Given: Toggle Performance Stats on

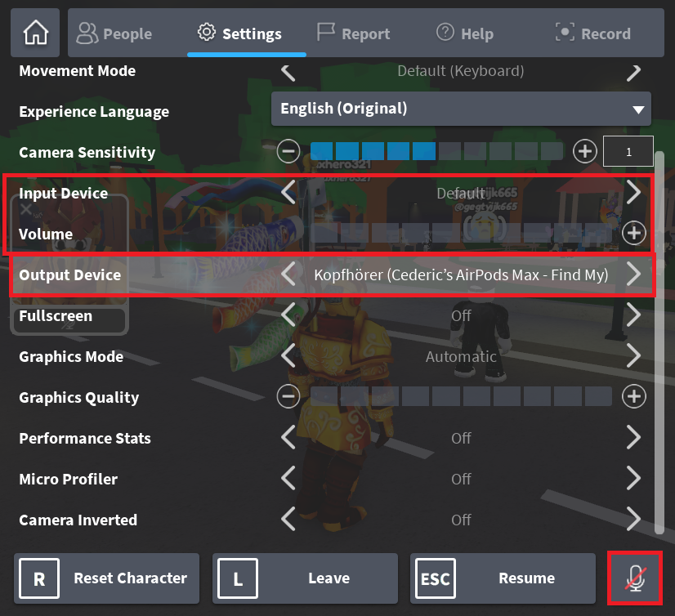Looking at the screenshot, I should pyautogui.click(x=633, y=438).
